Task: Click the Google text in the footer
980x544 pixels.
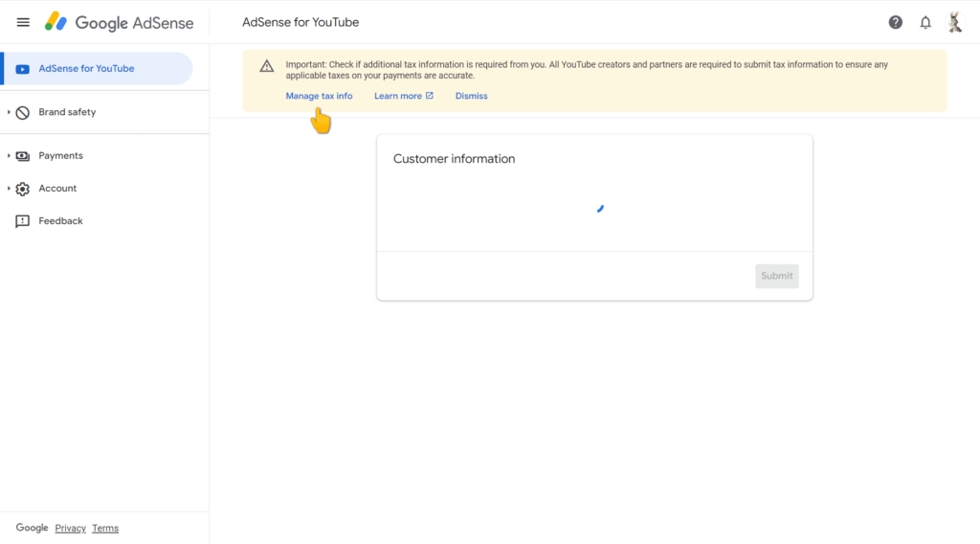Action: [32, 528]
